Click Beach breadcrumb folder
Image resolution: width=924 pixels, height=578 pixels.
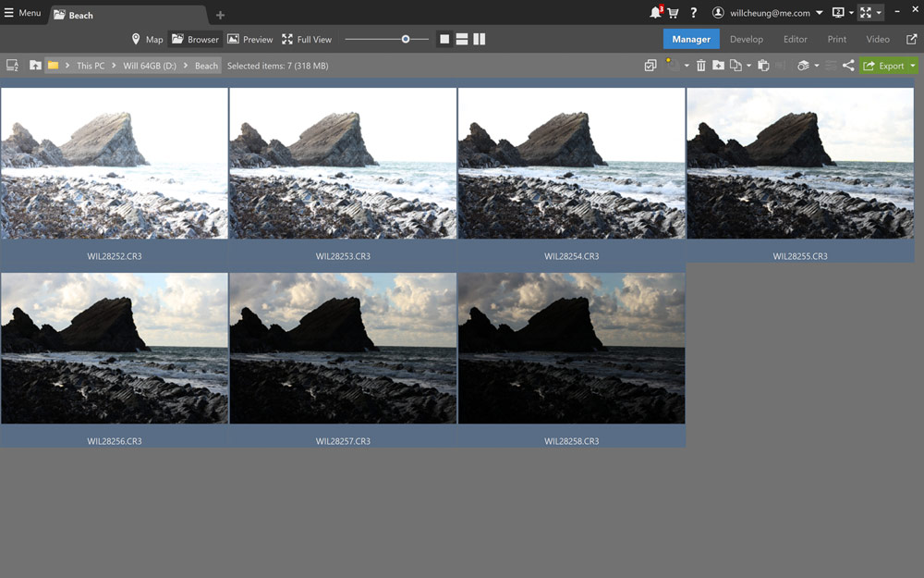[x=206, y=66]
